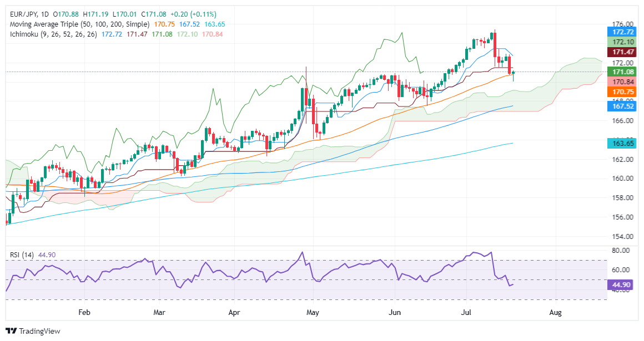Click the blue 172.72 price label
The height and width of the screenshot is (341, 644).
pos(621,33)
